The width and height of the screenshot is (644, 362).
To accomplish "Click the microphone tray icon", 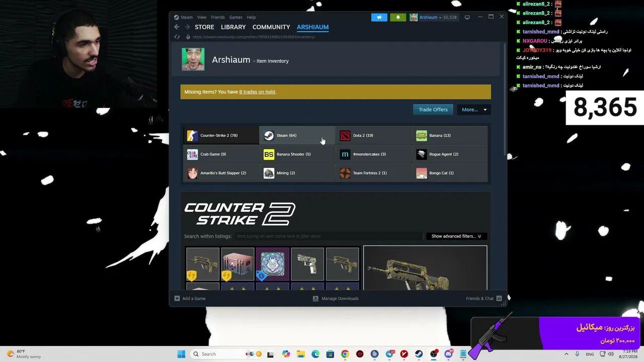I will 577,354.
